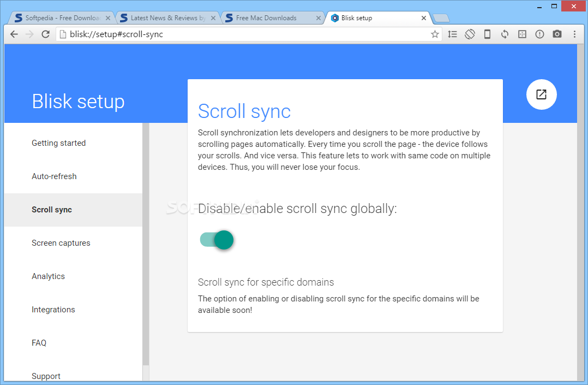Switch to Latest News & Reviews tab
The width and height of the screenshot is (588, 385).
coord(167,18)
